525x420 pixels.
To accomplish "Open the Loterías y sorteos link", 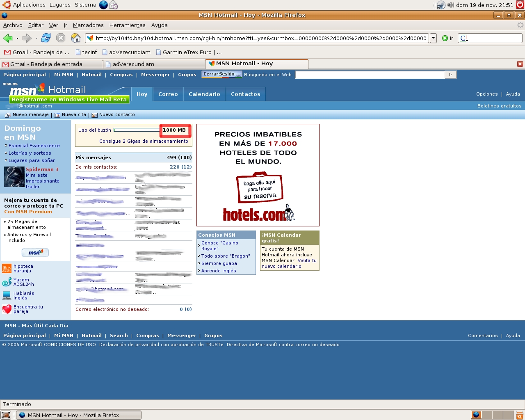I will [30, 153].
